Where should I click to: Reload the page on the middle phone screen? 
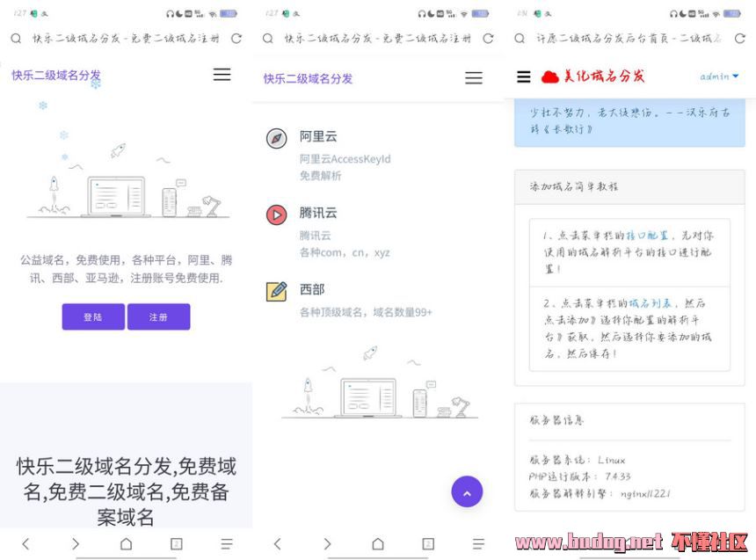point(488,39)
